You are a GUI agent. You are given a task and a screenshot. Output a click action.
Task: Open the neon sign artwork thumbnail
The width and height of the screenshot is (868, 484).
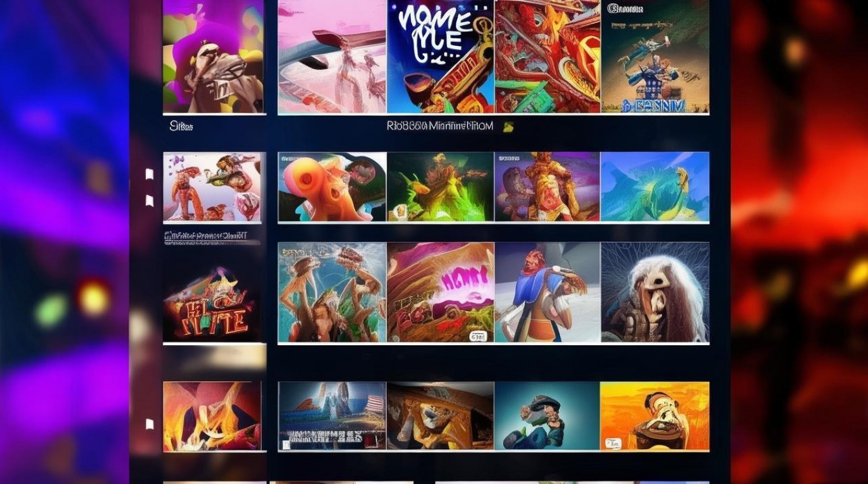(212, 305)
